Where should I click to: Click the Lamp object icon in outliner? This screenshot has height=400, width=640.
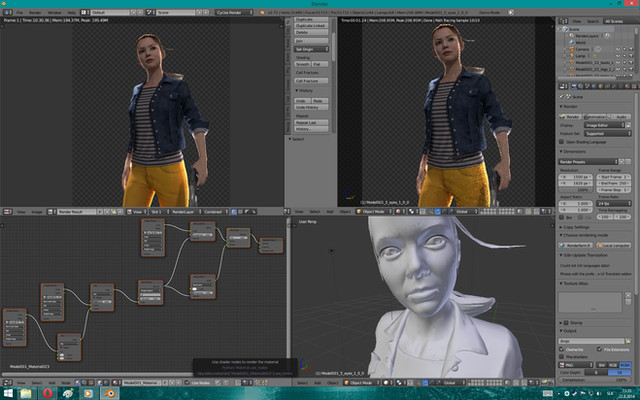point(573,54)
